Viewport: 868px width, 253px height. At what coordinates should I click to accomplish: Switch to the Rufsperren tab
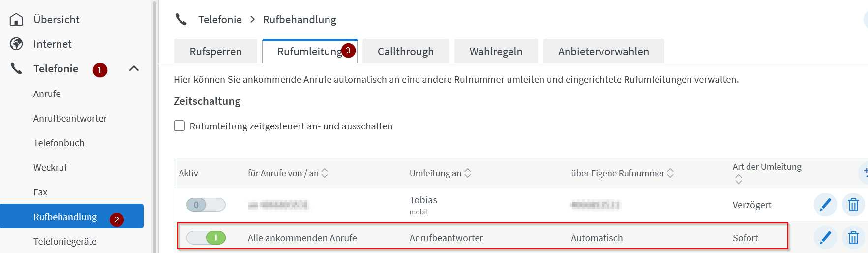(x=215, y=51)
